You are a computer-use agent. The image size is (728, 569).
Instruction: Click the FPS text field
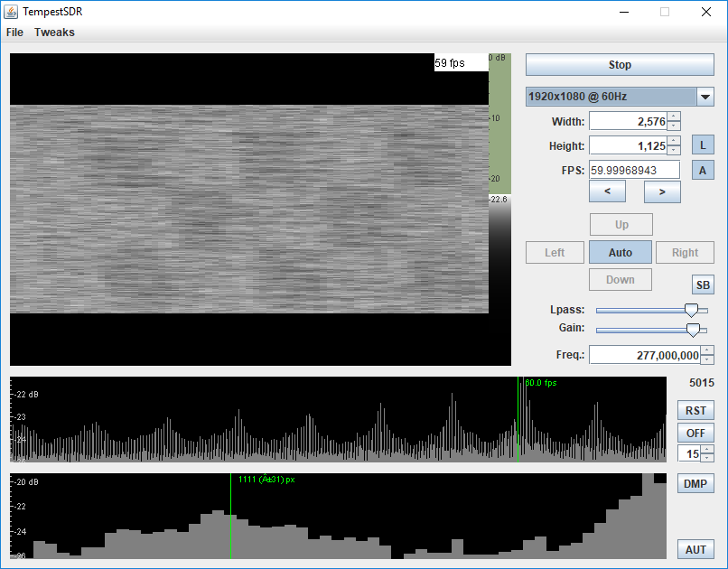pyautogui.click(x=634, y=170)
